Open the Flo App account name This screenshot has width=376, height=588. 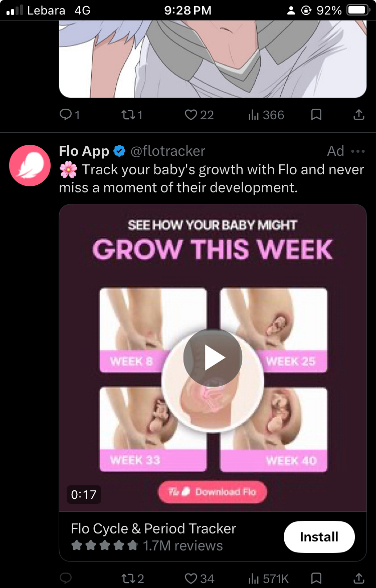pyautogui.click(x=84, y=151)
